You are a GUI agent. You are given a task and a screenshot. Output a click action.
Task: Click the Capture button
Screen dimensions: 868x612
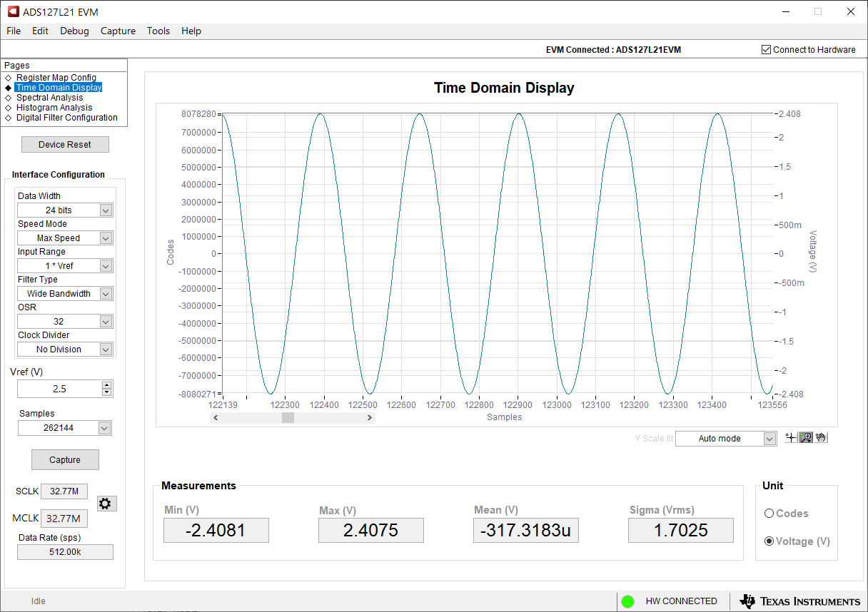click(65, 460)
